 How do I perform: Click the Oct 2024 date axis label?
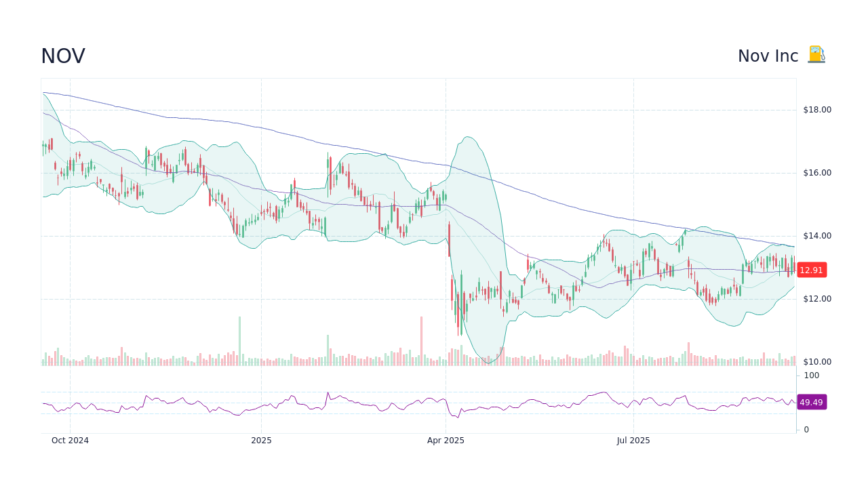70,441
